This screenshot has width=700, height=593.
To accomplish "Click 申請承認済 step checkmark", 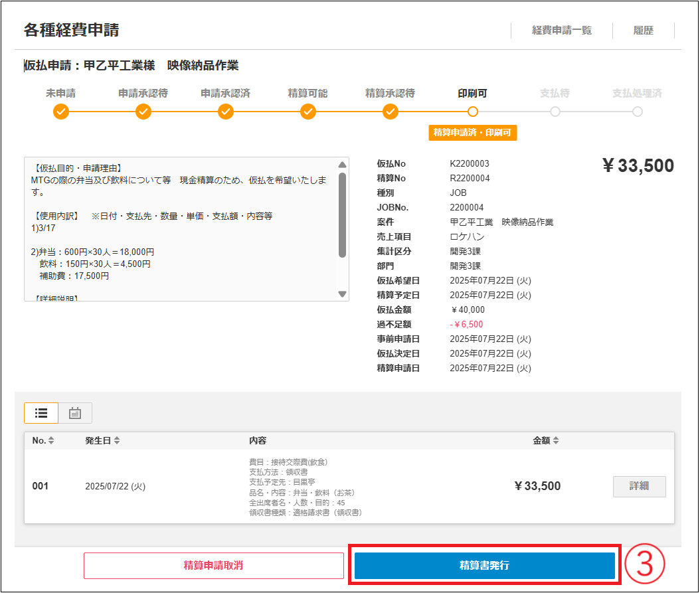I will click(226, 112).
